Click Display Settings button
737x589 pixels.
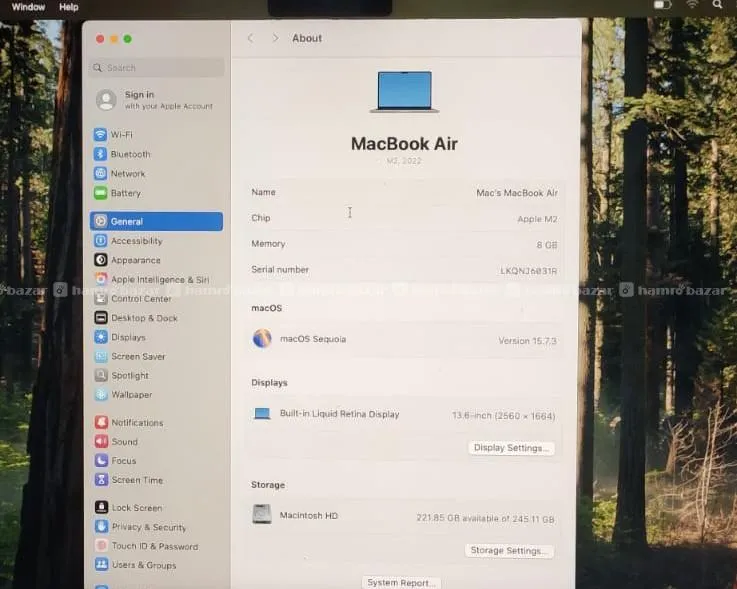(x=511, y=448)
